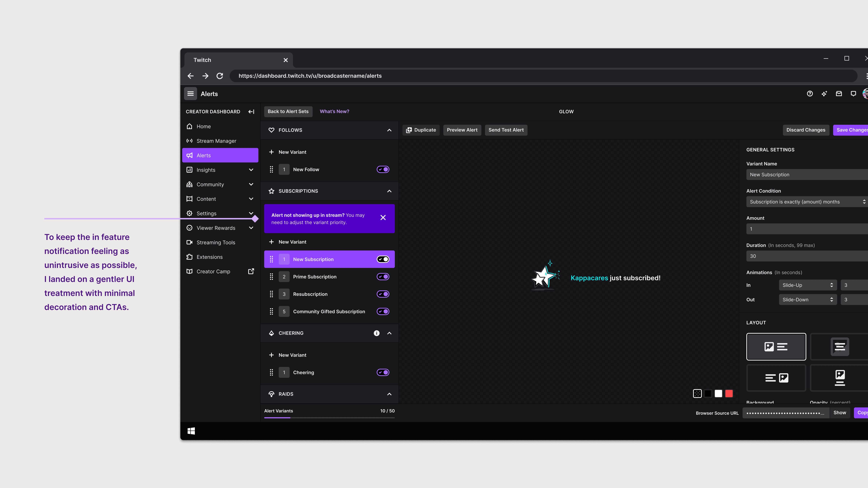Click the Cheering info icon
The height and width of the screenshot is (488, 868).
[376, 333]
